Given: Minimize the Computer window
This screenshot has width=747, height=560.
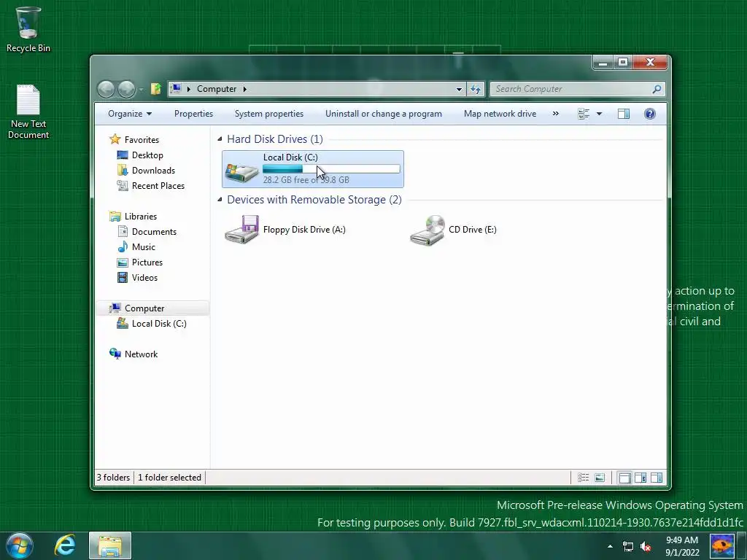Looking at the screenshot, I should 603,63.
